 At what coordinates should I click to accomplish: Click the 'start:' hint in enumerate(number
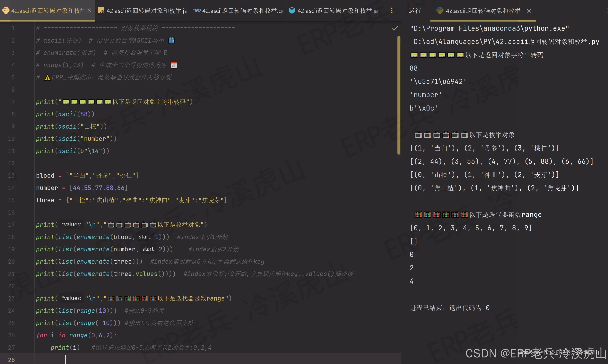point(148,249)
